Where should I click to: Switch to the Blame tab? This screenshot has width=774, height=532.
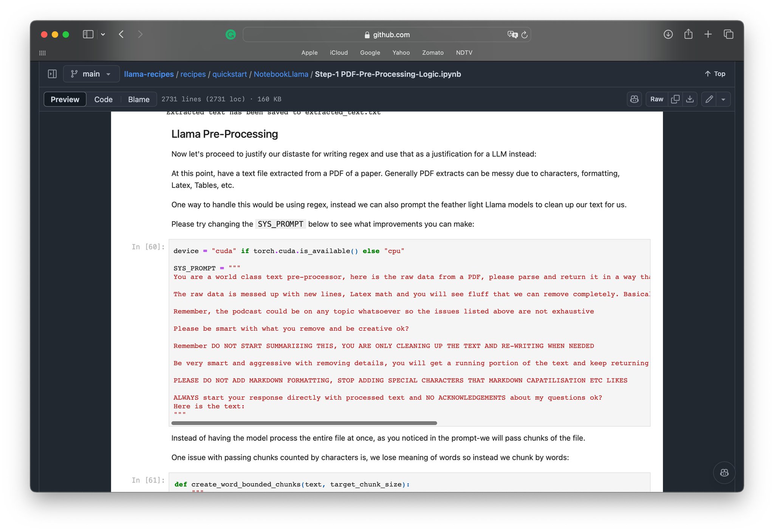139,99
